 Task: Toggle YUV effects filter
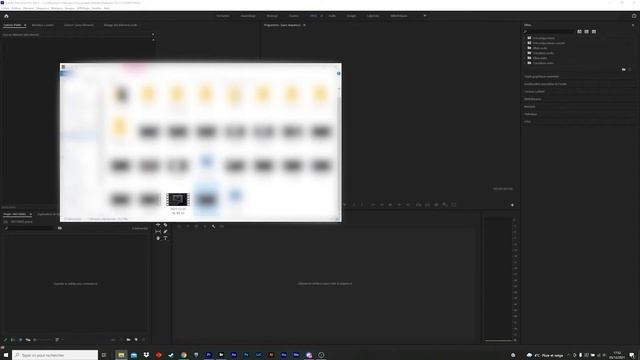pos(594,31)
